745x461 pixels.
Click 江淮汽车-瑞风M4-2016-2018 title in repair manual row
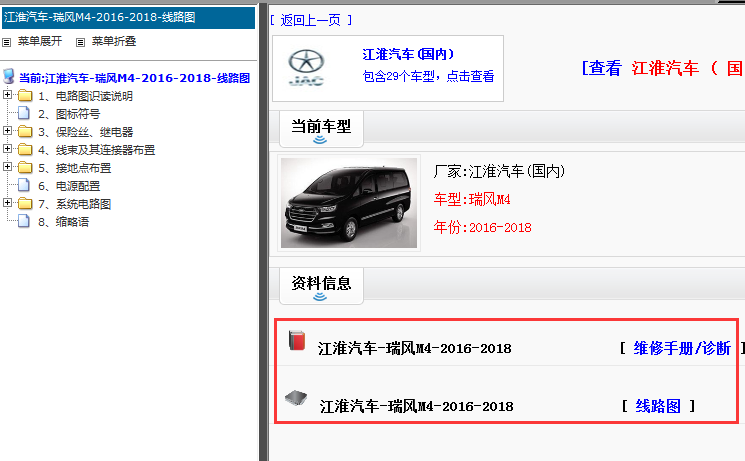click(414, 348)
